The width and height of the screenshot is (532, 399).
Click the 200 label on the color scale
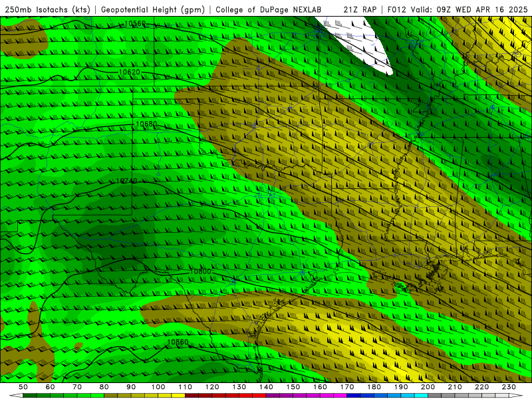pos(428,387)
